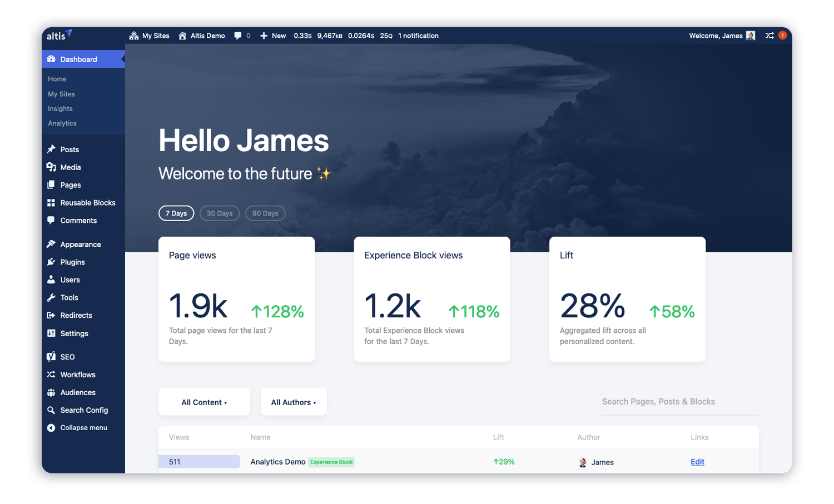Select the 7 Days period

pyautogui.click(x=176, y=213)
